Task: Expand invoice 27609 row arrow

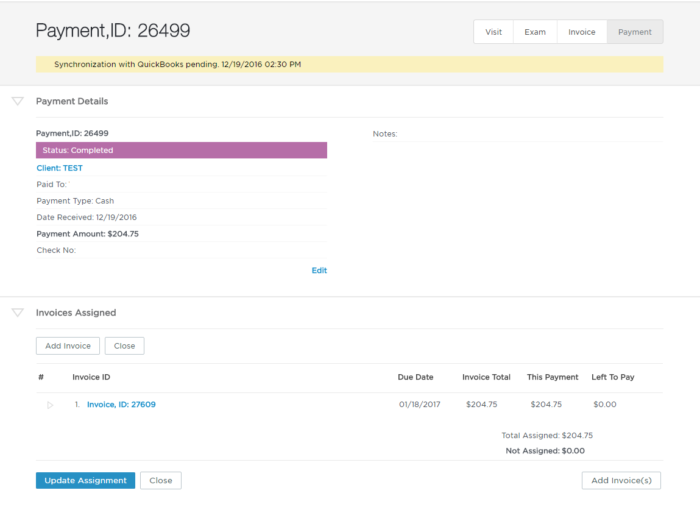Action: (50, 405)
